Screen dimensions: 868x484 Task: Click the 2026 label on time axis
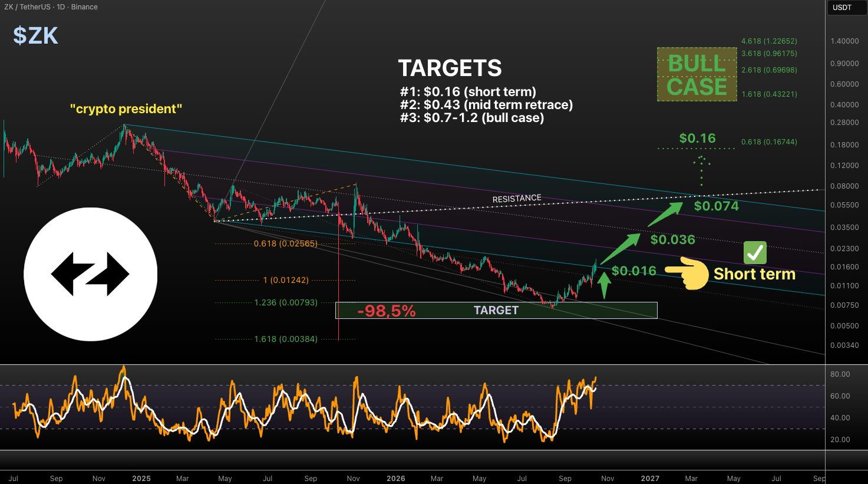[x=395, y=479]
